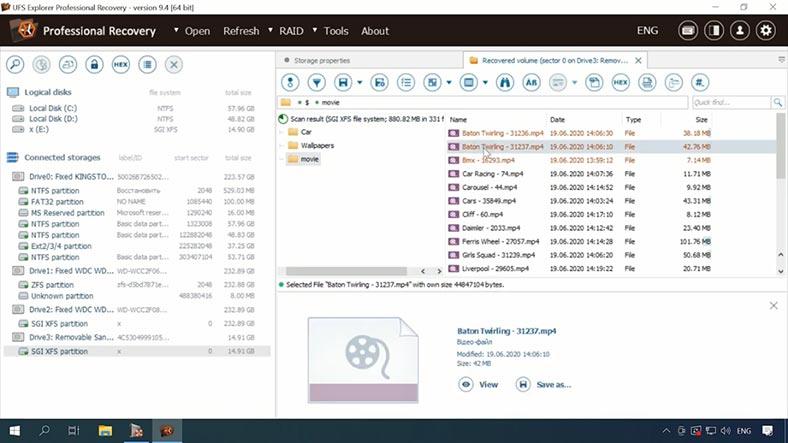The image size is (788, 443).
Task: Click the first round icon in file toolbar
Action: coord(290,82)
